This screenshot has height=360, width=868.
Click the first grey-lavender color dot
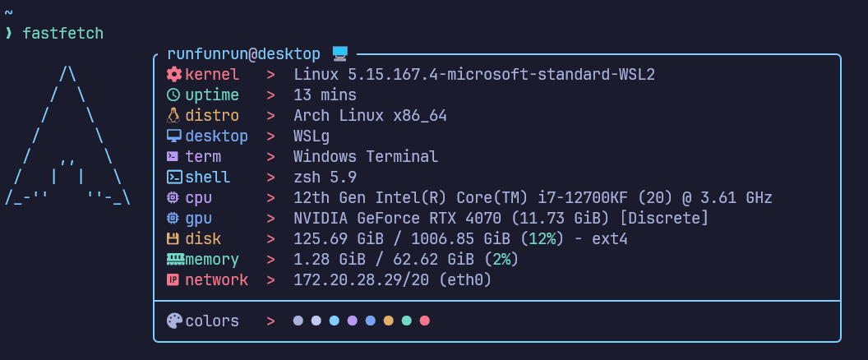pyautogui.click(x=298, y=321)
